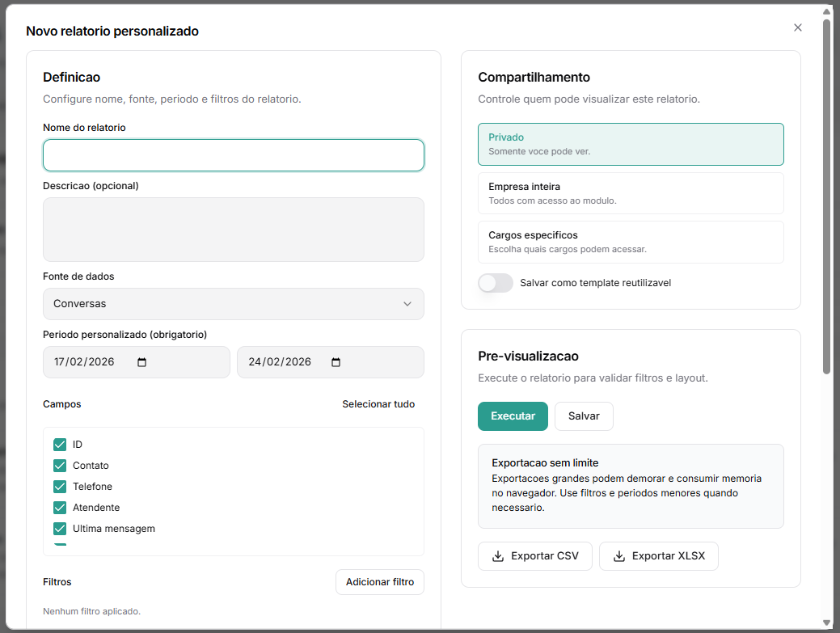Select the Cargos especificos sharing option
Viewport: 840px width, 633px height.
coord(631,242)
